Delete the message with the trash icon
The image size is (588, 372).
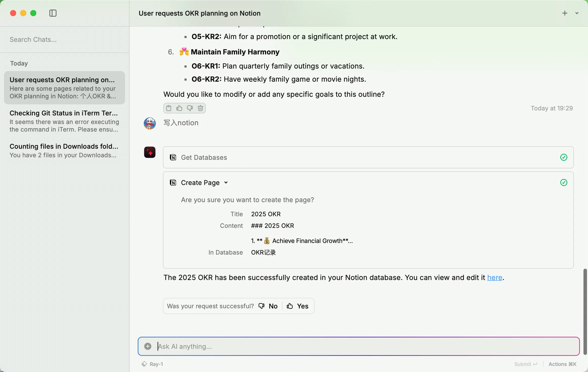[x=200, y=108]
